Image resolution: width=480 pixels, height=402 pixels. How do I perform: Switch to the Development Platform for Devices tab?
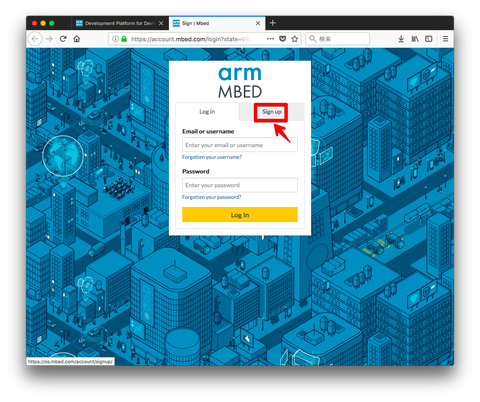[x=120, y=23]
